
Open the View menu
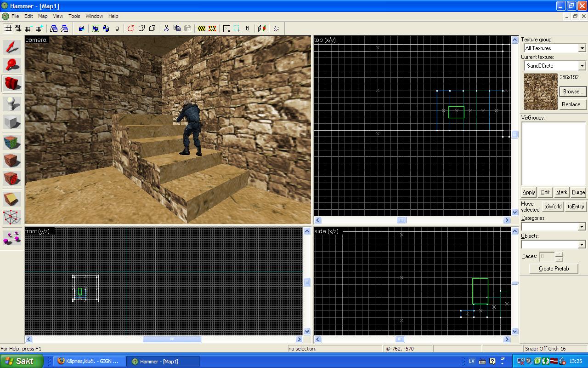(x=58, y=16)
